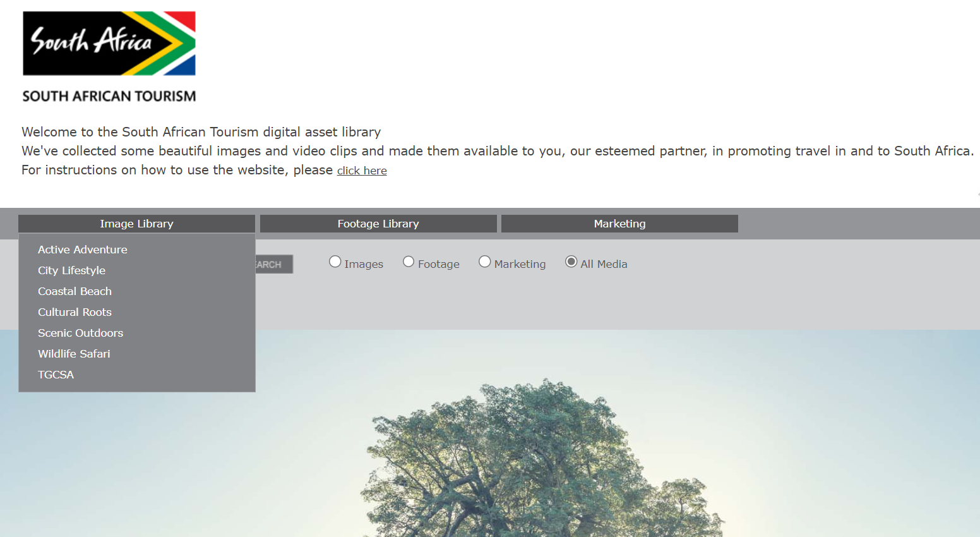Pick the Cultural Roots menu entry
The width and height of the screenshot is (980, 537).
(75, 312)
